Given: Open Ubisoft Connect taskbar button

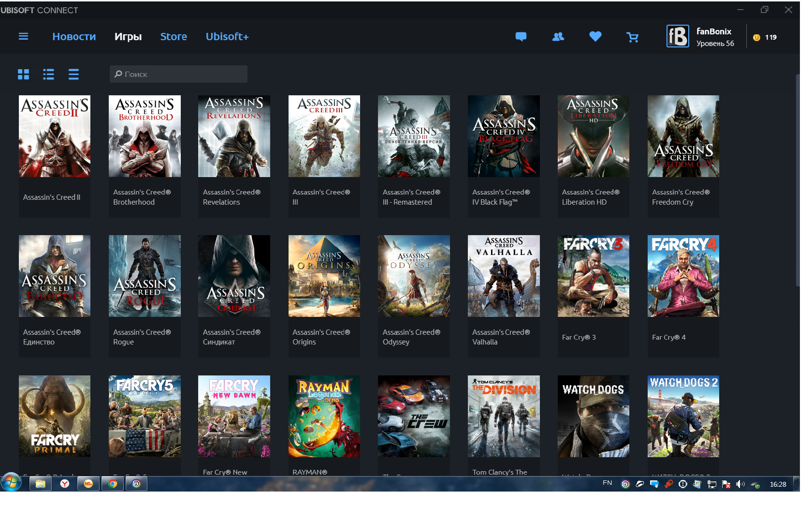Looking at the screenshot, I should click(x=136, y=484).
